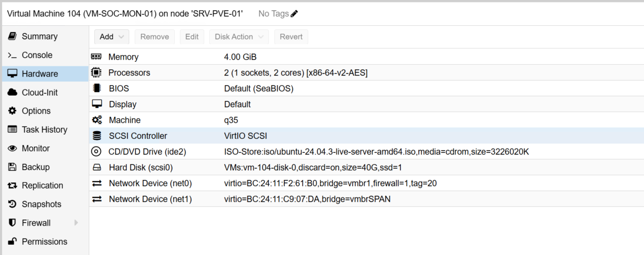The image size is (644, 255).
Task: Click the pencil icon to edit tags
Action: (x=294, y=14)
